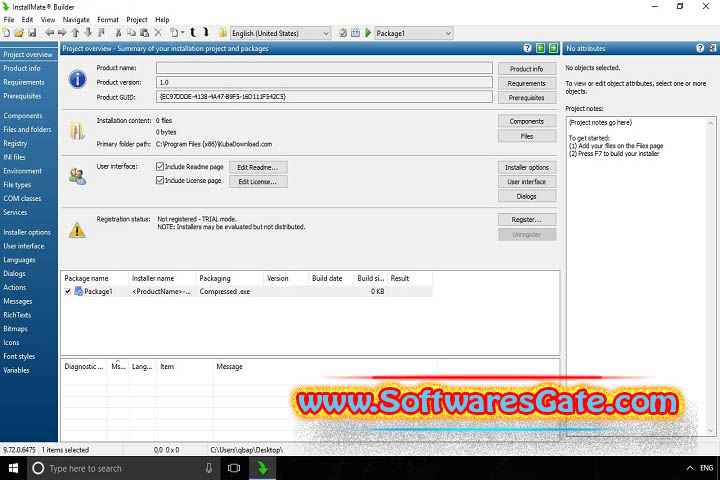Click the Save floppy disk icon
Image resolution: width=720 pixels, height=480 pixels.
32,33
